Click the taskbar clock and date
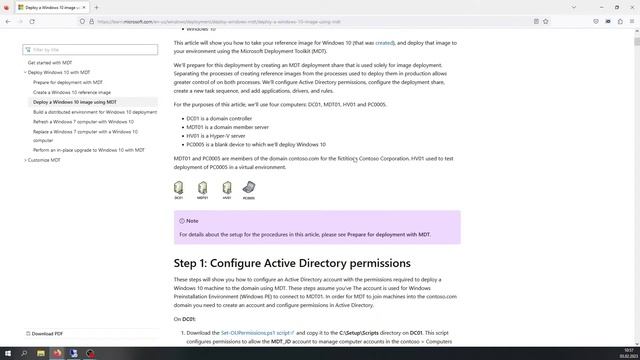 point(629,353)
